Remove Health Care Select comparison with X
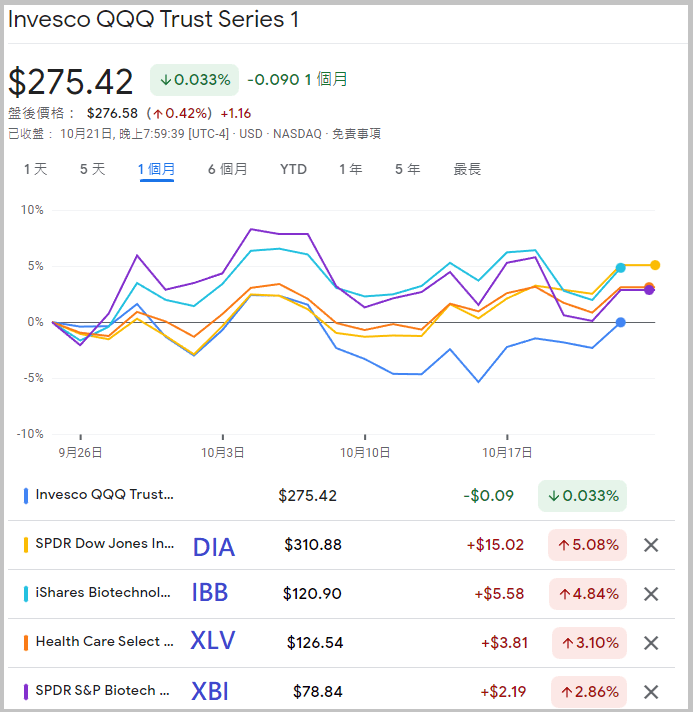The height and width of the screenshot is (712, 694). 651,643
